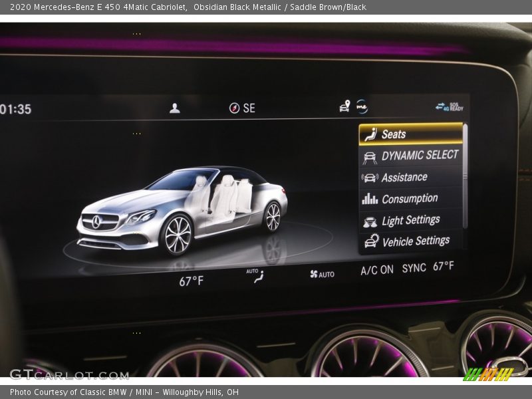532x399 pixels.
Task: Tap the AUTO airflow seat icon
Action: 255,275
